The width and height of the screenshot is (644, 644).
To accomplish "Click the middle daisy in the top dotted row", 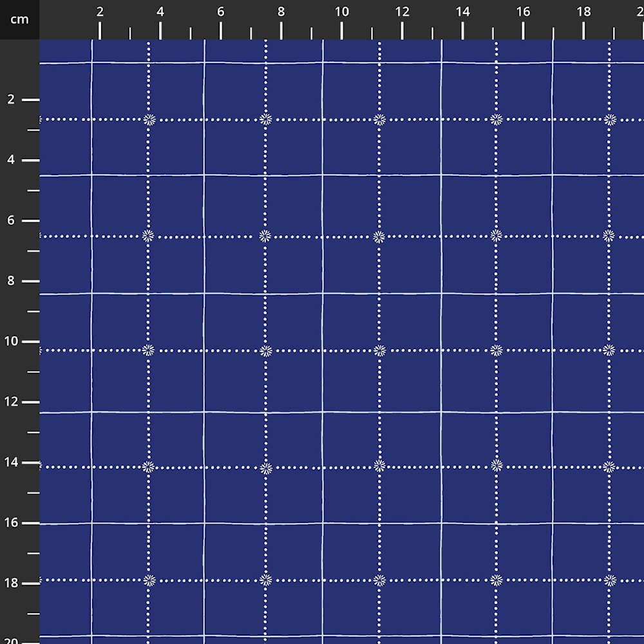I will tap(379, 119).
